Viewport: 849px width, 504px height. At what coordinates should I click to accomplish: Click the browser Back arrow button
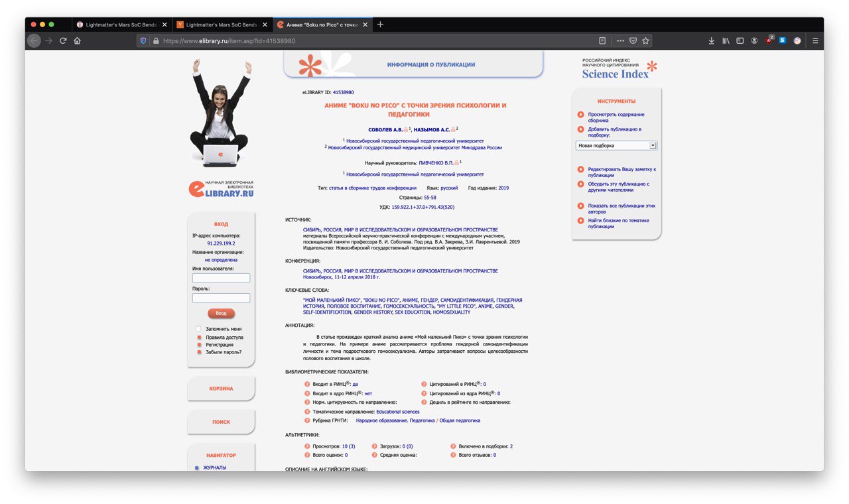(34, 40)
